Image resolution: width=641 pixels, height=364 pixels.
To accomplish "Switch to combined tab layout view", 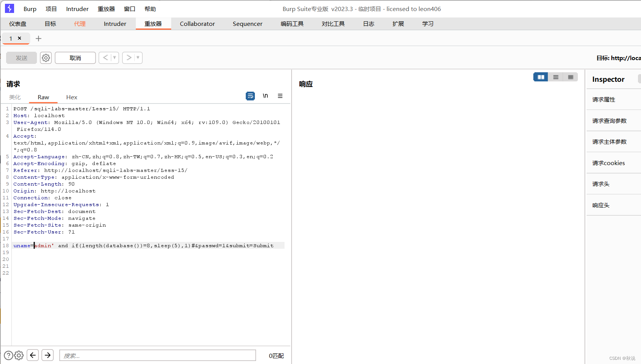I will (x=571, y=77).
